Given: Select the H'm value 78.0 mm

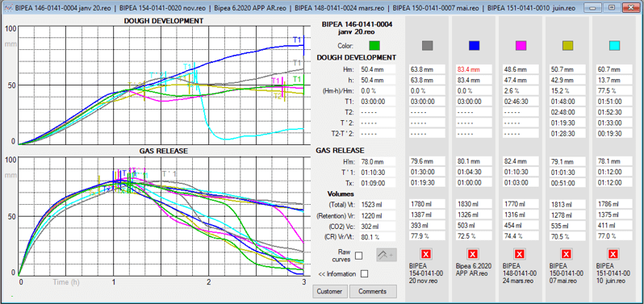Looking at the screenshot, I should (378, 161).
